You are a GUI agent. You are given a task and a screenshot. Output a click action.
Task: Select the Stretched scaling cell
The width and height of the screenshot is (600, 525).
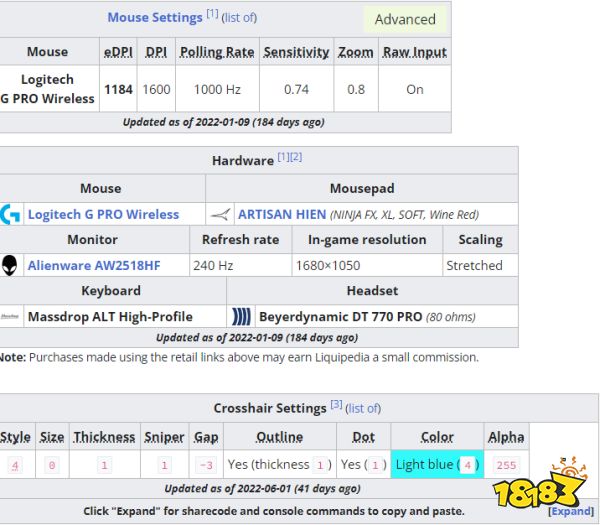pyautogui.click(x=480, y=265)
